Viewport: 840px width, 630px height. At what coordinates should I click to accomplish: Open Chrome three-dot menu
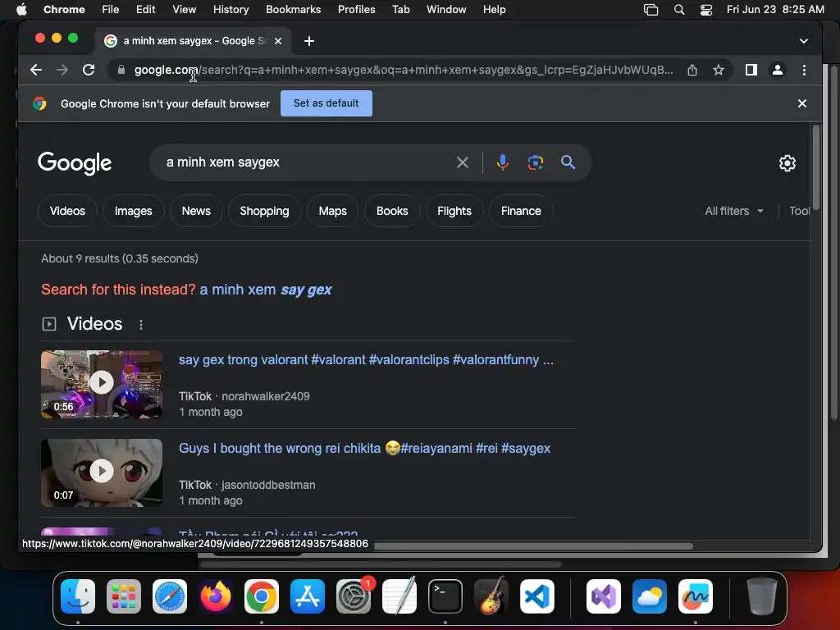pos(804,70)
